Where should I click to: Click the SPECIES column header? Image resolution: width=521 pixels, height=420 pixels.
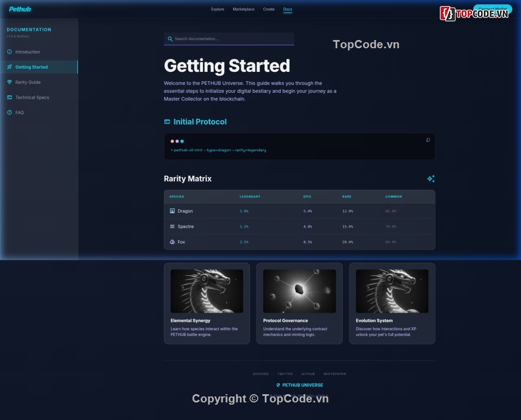(x=177, y=197)
